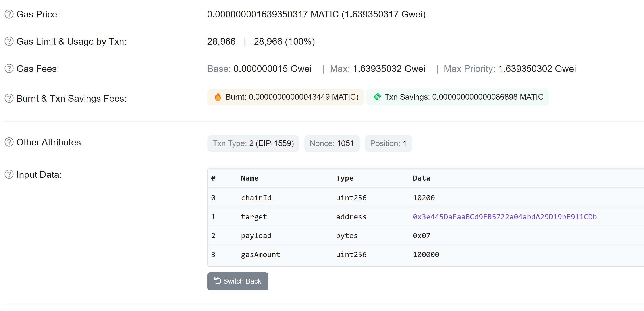
Task: Click the Data column header
Action: [x=422, y=178]
